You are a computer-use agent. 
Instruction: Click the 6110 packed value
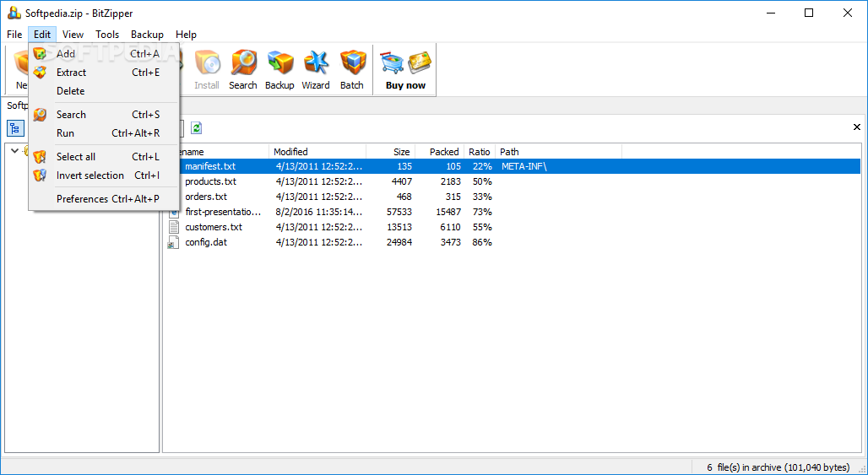tap(449, 227)
